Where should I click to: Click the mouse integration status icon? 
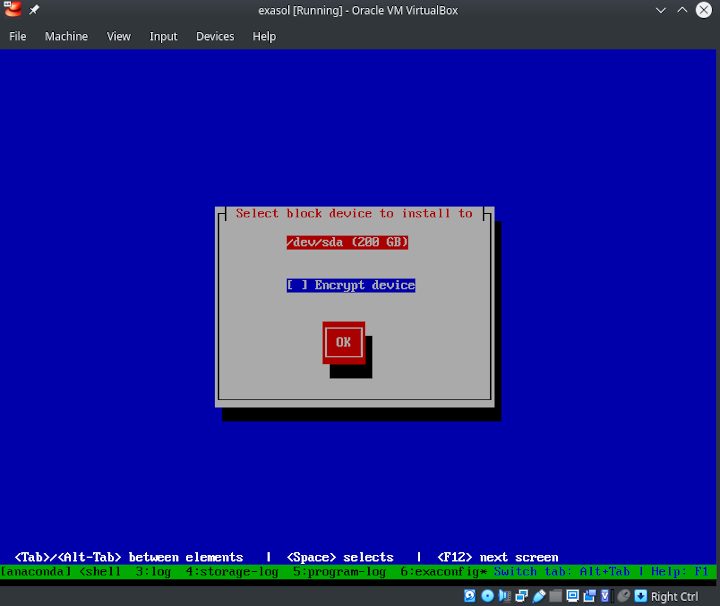pos(624,596)
